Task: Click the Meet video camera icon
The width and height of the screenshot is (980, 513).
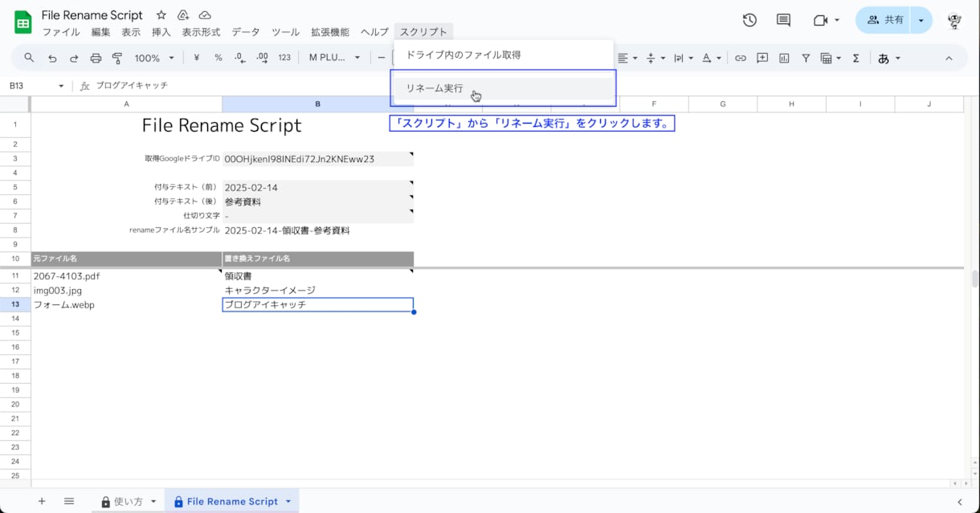Action: coord(820,20)
